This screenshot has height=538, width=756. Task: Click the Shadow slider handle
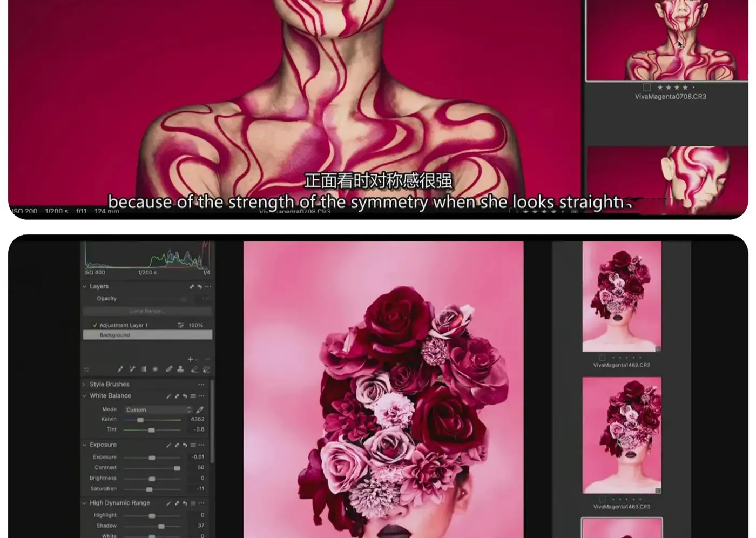(161, 526)
